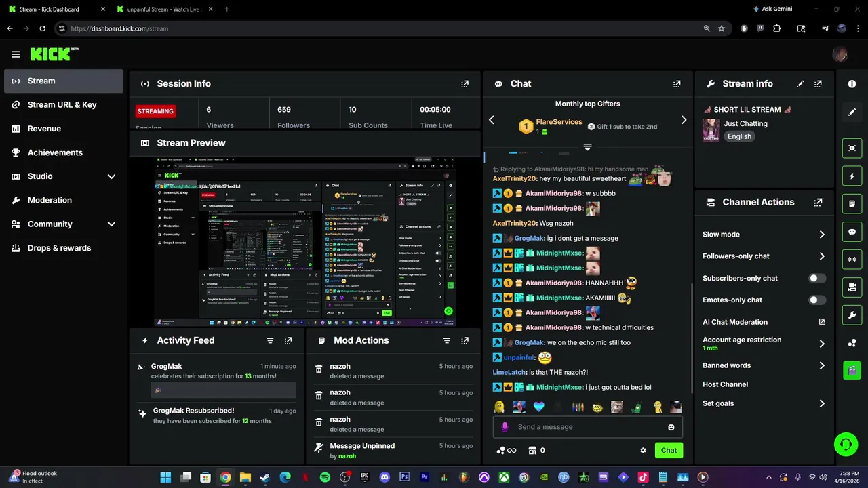The width and height of the screenshot is (868, 488).
Task: Click the browser address bar URL
Action: [x=119, y=28]
